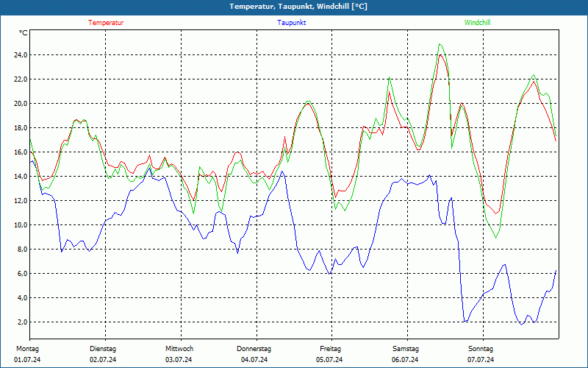Click the Montag day label
588x368 pixels.
click(x=27, y=349)
